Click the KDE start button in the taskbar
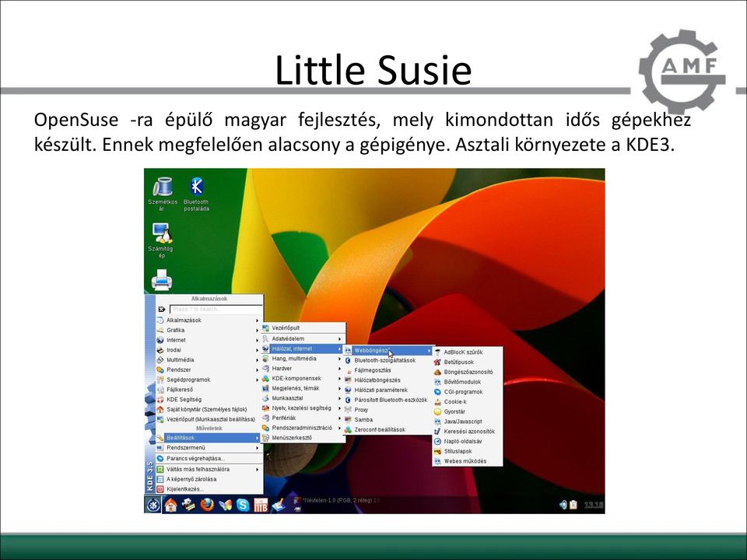This screenshot has width=747, height=560. (x=153, y=505)
